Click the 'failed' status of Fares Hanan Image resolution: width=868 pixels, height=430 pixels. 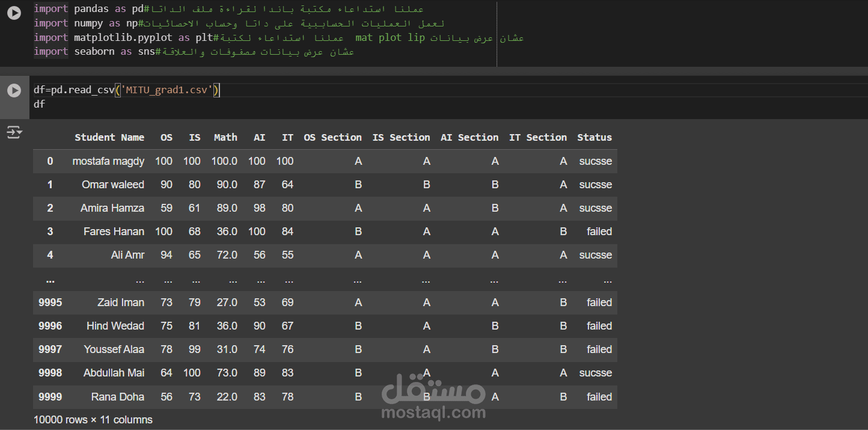tap(599, 232)
